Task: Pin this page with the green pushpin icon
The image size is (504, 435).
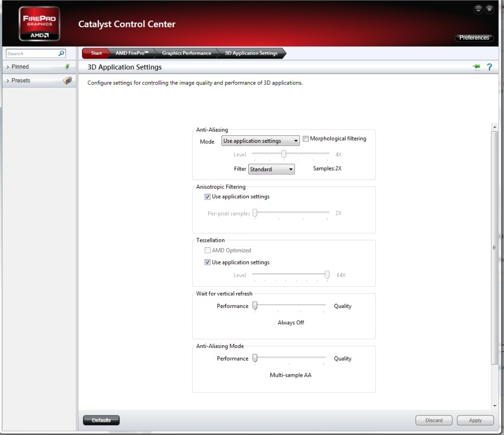Action: [476, 67]
